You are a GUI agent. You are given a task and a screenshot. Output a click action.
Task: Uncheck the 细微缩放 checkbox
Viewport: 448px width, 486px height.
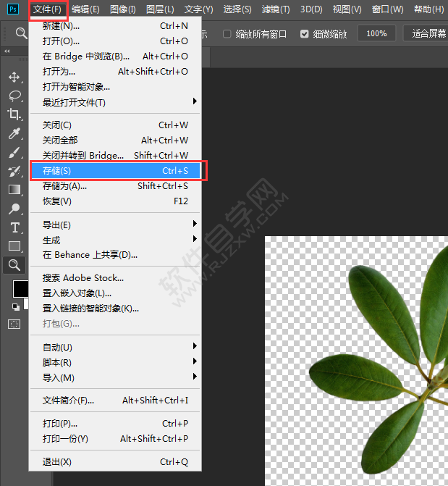[304, 33]
